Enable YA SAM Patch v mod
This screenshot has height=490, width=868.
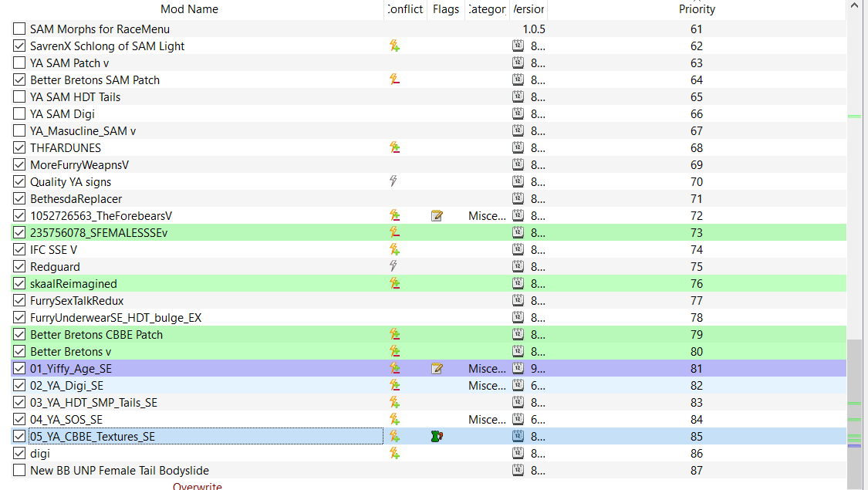pos(19,63)
